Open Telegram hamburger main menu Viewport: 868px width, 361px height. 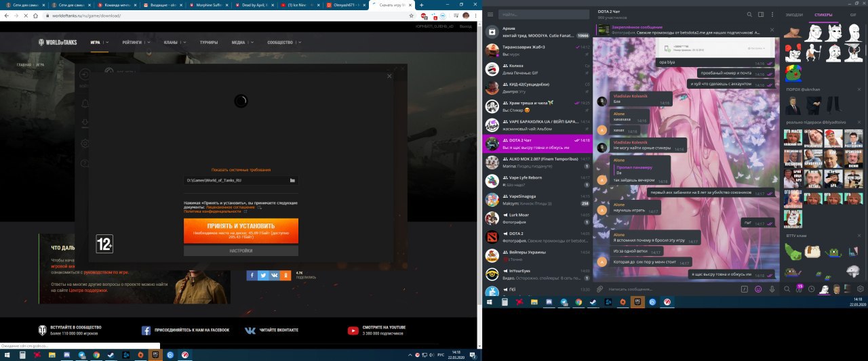click(x=491, y=14)
